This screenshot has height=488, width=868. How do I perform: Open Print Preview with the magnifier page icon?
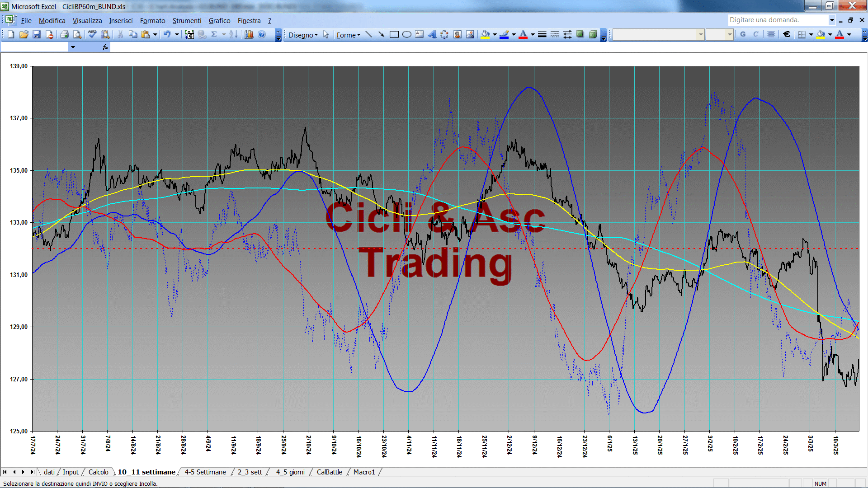point(77,34)
